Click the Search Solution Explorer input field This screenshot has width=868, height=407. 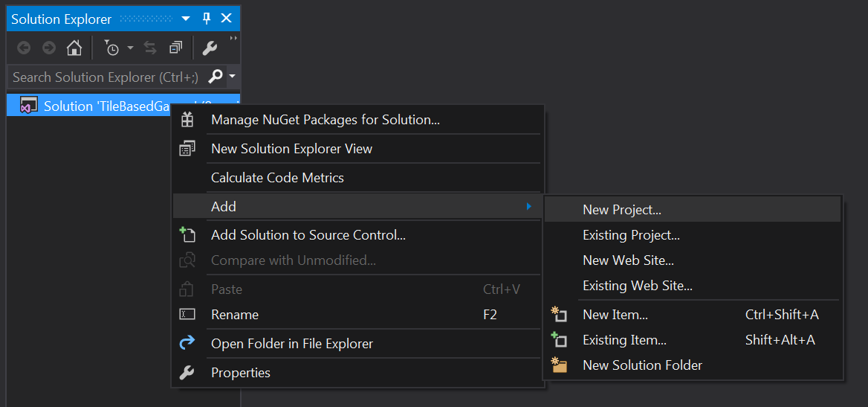106,77
